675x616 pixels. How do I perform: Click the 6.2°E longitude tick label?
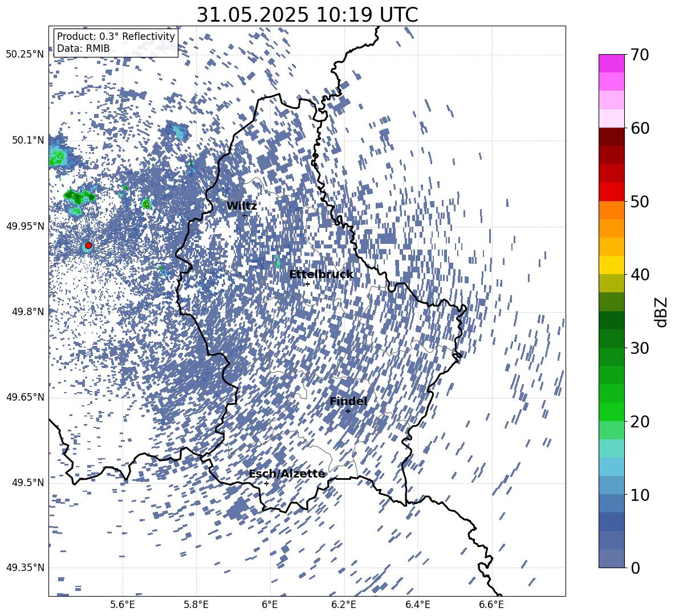pyautogui.click(x=344, y=605)
